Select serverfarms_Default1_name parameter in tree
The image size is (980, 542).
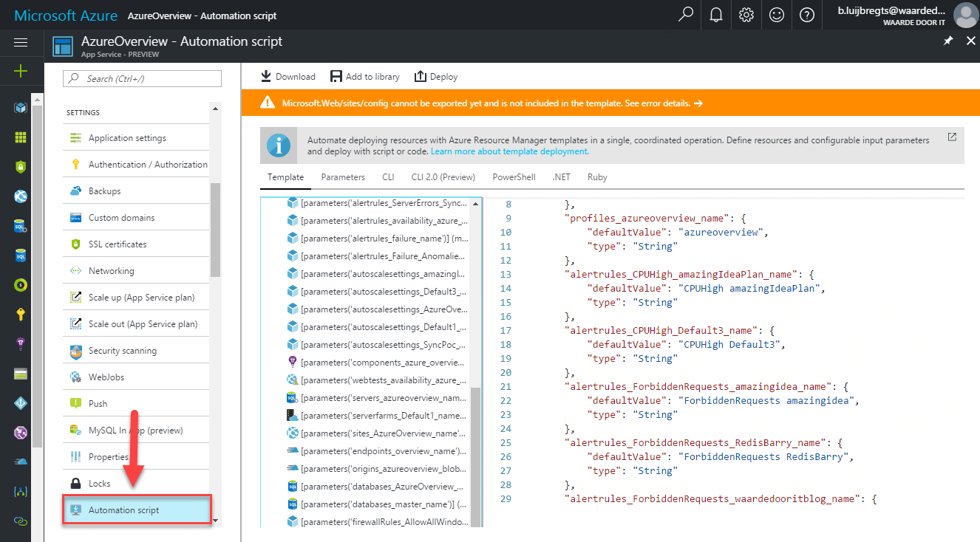tap(377, 415)
